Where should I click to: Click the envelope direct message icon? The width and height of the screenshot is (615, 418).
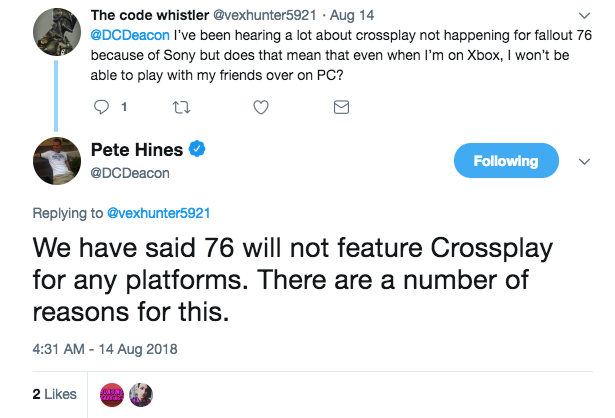click(x=340, y=106)
